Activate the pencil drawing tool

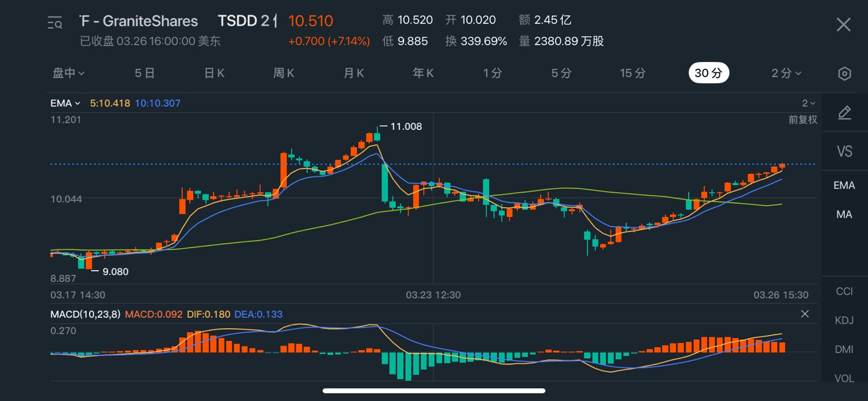tap(844, 113)
